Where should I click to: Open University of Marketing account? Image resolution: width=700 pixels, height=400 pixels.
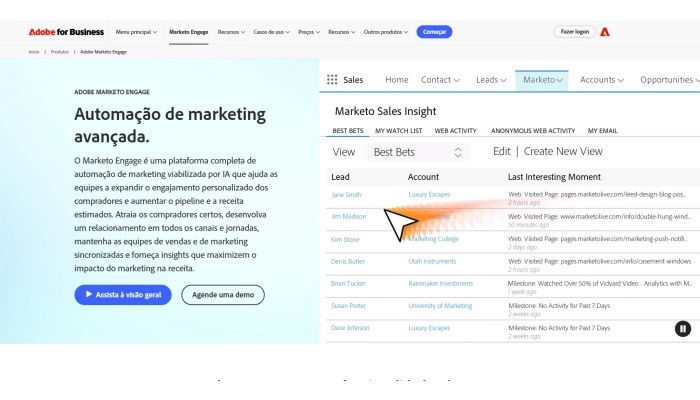(x=440, y=306)
